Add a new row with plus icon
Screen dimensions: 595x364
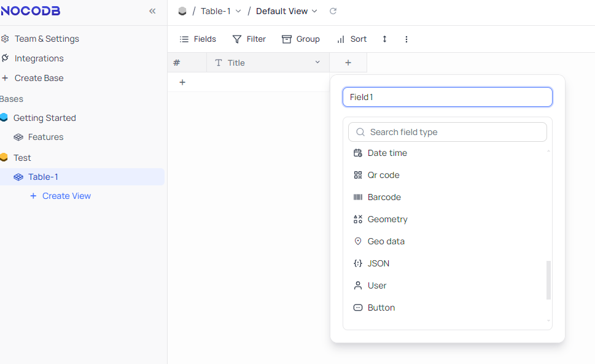click(x=182, y=82)
